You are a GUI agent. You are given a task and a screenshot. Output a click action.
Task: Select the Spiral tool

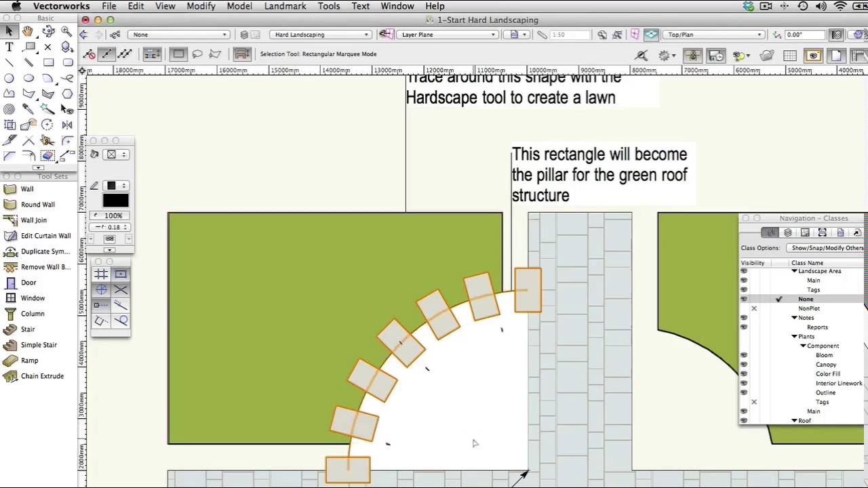tap(9, 109)
